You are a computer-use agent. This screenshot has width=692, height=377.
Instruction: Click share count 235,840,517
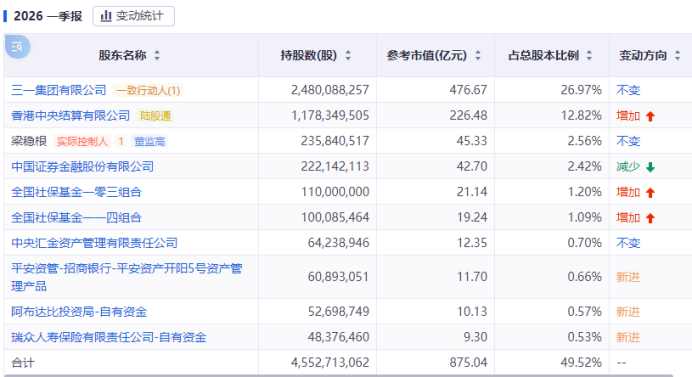point(335,141)
